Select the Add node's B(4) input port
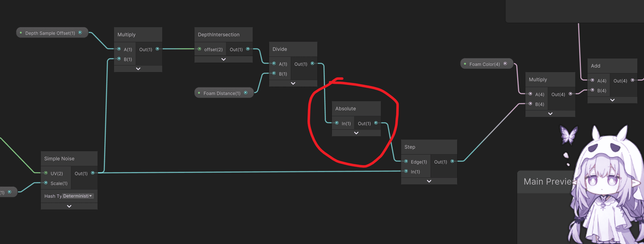 pos(593,90)
